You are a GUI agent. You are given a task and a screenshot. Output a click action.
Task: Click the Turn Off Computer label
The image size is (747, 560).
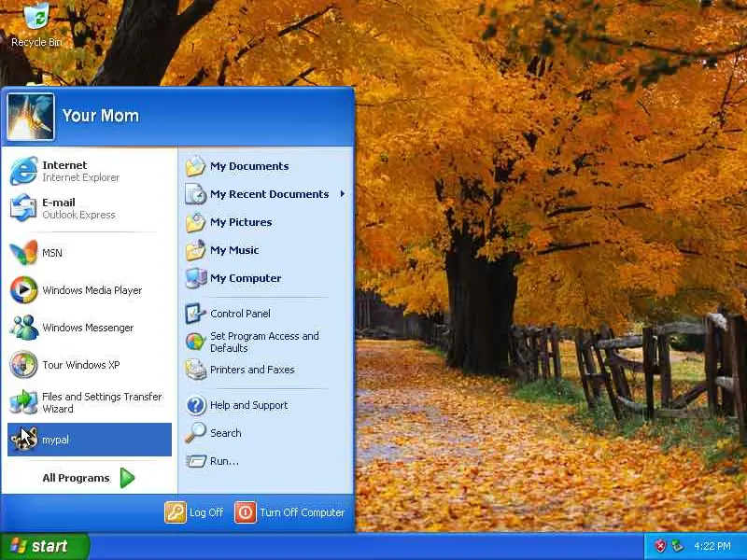pyautogui.click(x=303, y=512)
